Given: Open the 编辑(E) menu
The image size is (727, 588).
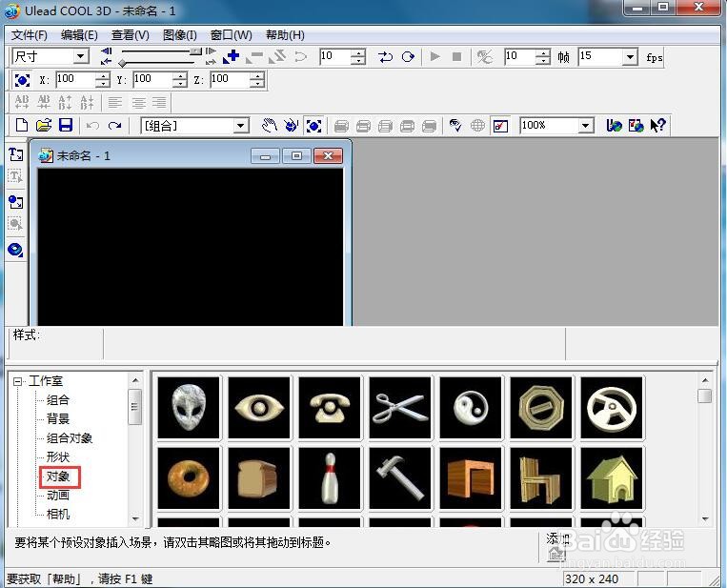Looking at the screenshot, I should (x=79, y=35).
